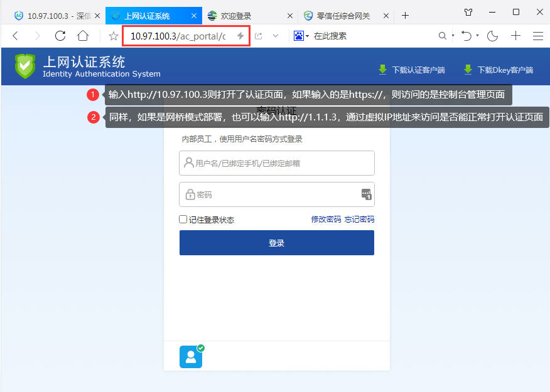
Task: Open the 忘记密码 link
Action: pos(359,220)
